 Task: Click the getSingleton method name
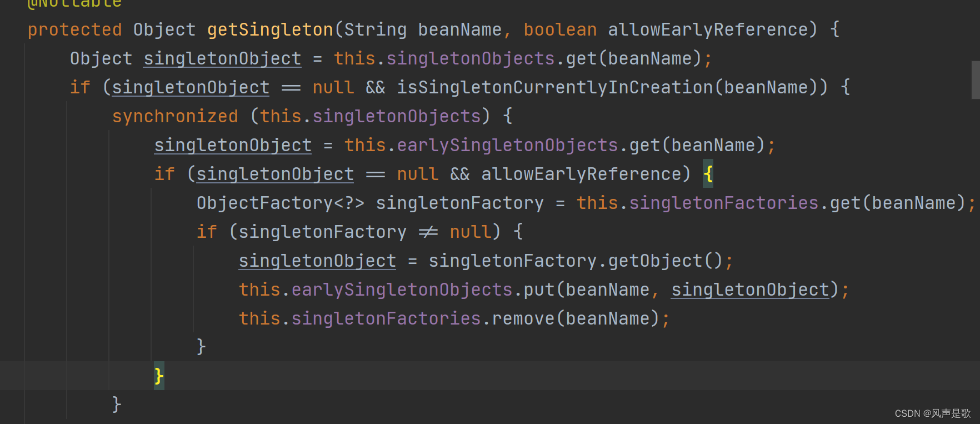pyautogui.click(x=270, y=29)
